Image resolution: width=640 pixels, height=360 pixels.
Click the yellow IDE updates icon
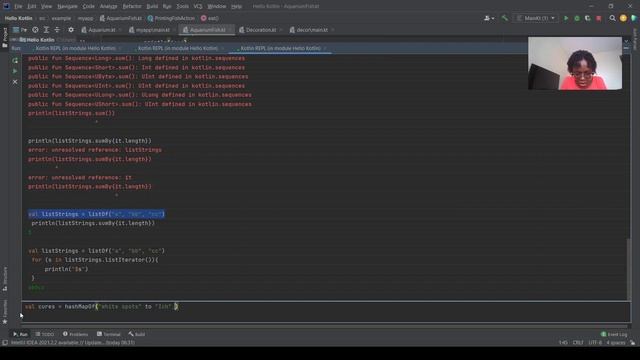click(x=623, y=18)
